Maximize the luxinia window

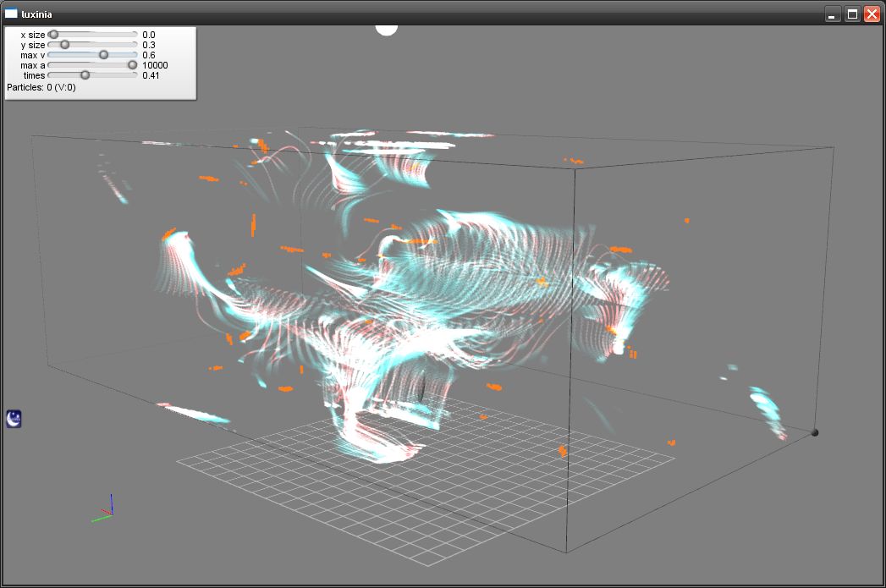click(852, 14)
